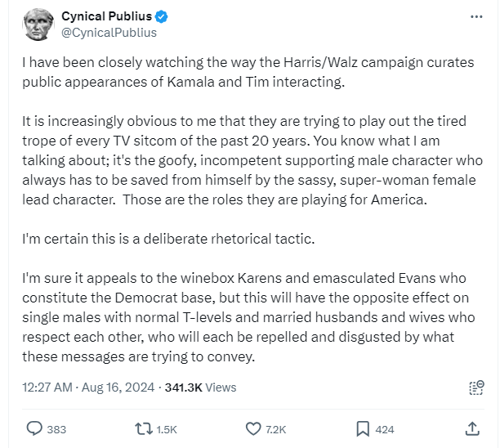
Task: Click the 1.5K reposts count
Action: [x=167, y=429]
